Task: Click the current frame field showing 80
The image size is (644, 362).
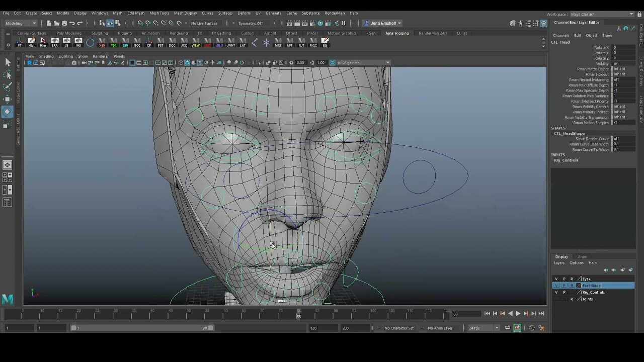Action: 465,313
